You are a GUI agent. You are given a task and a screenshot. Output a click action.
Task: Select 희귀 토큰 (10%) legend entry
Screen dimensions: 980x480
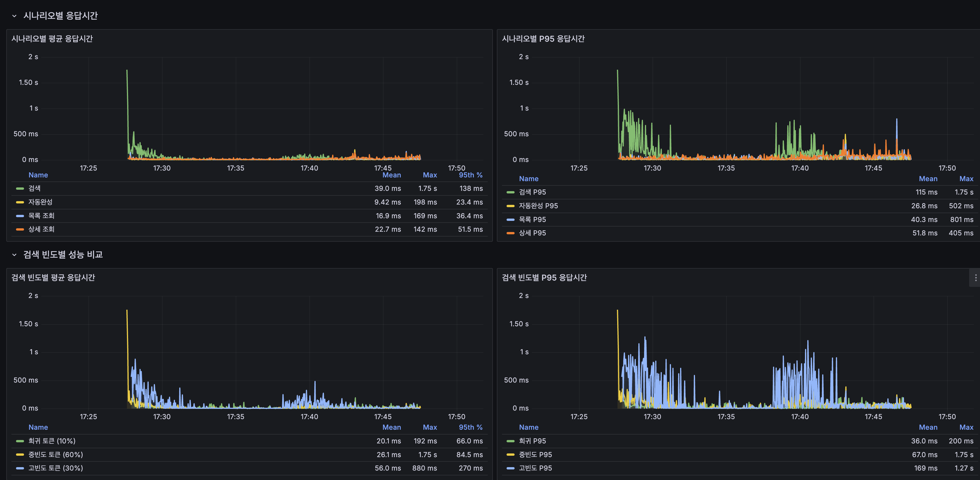pos(52,441)
